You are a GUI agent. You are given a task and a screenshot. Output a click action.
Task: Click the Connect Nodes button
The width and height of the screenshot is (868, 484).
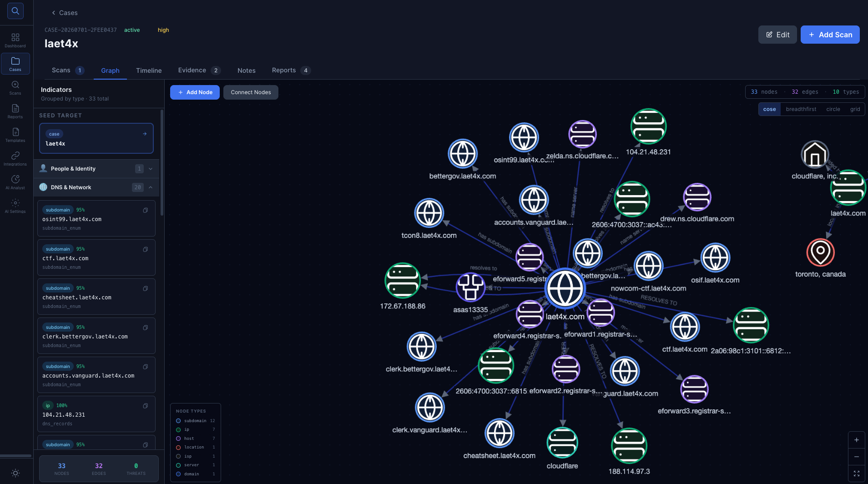(x=251, y=92)
